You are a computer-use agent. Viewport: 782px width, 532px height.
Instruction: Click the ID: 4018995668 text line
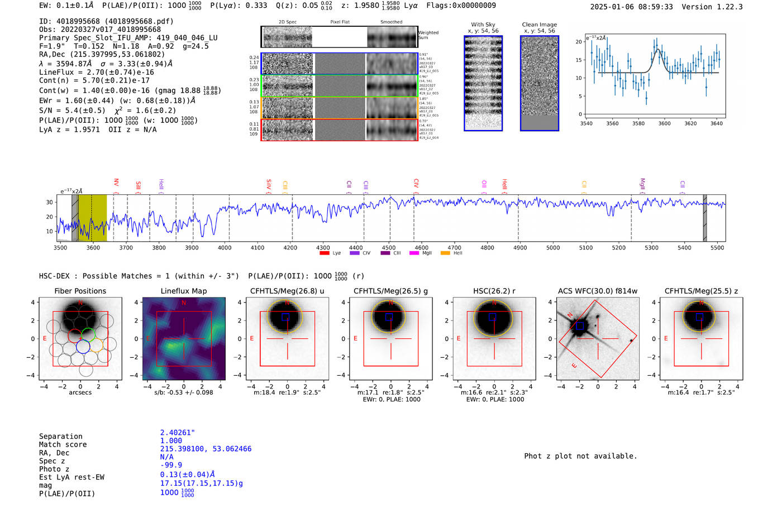(106, 21)
